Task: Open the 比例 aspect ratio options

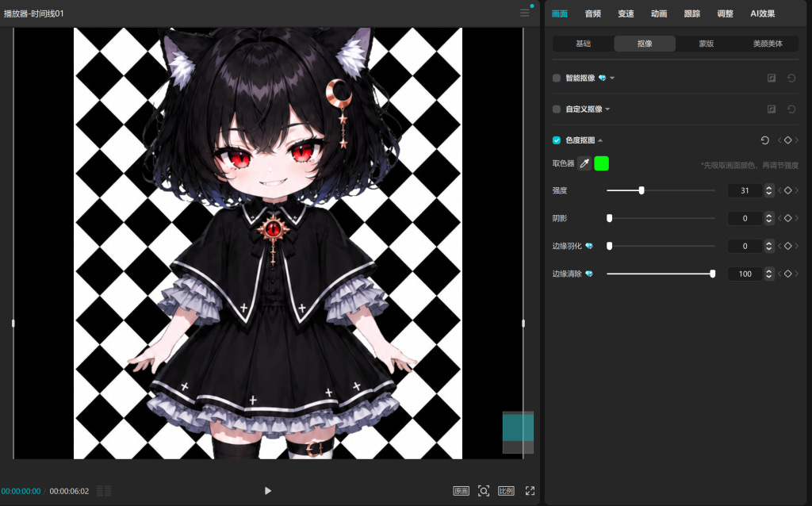Action: [x=506, y=491]
